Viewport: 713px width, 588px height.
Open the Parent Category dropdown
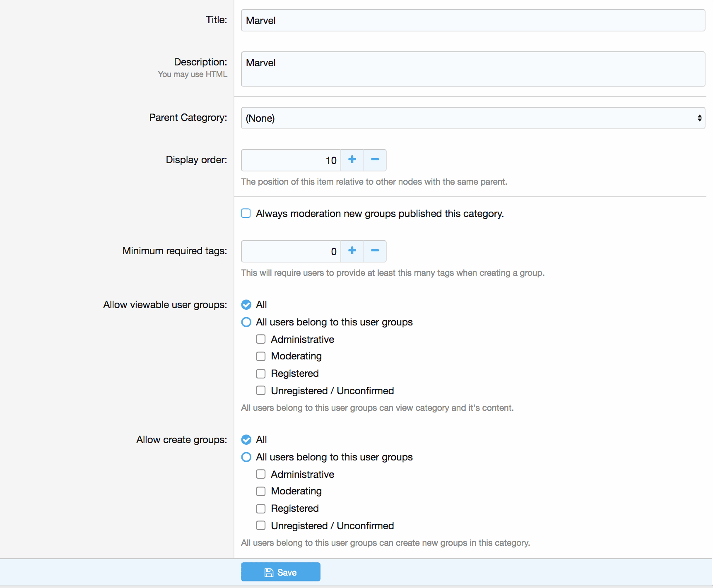(472, 118)
